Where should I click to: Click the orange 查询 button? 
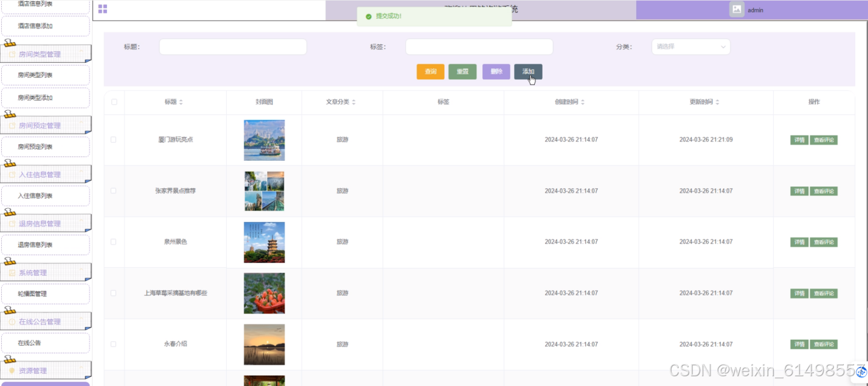[x=431, y=72]
